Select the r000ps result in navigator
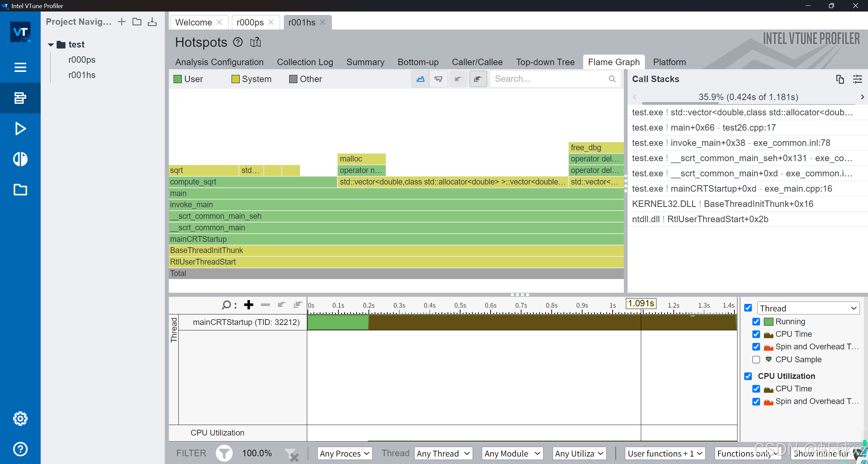The image size is (868, 464). tap(82, 60)
